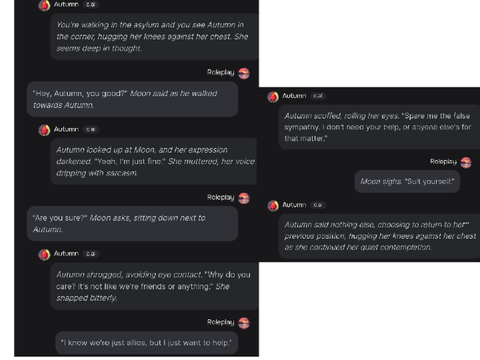
Task: Click Autumn's avatar above the asylum intro message
Action: [x=44, y=5]
